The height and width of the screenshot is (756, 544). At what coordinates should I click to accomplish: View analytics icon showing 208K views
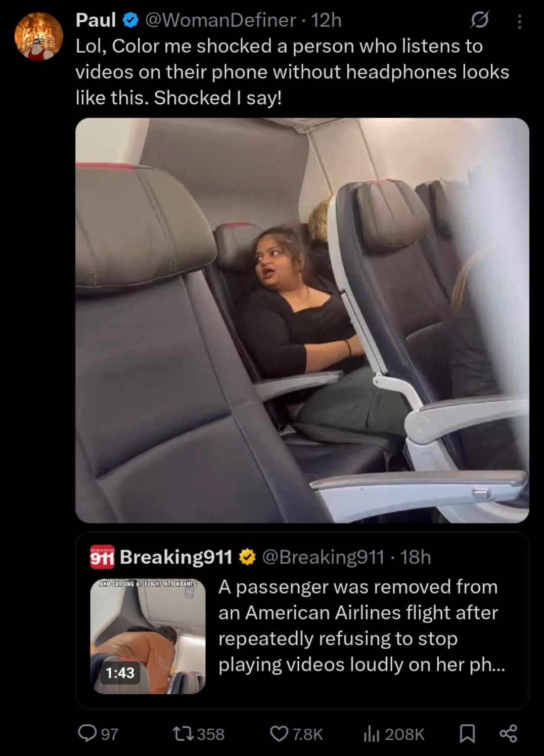394,734
